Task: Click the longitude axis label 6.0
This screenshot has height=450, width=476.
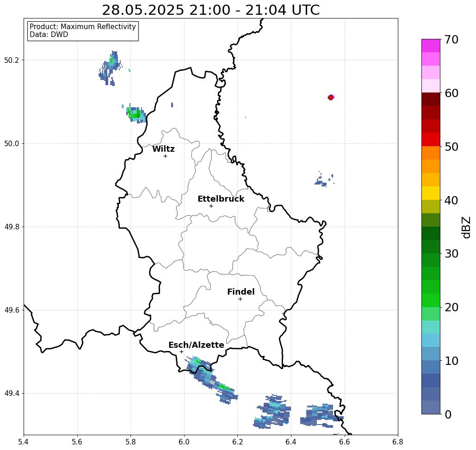Action: 184,442
